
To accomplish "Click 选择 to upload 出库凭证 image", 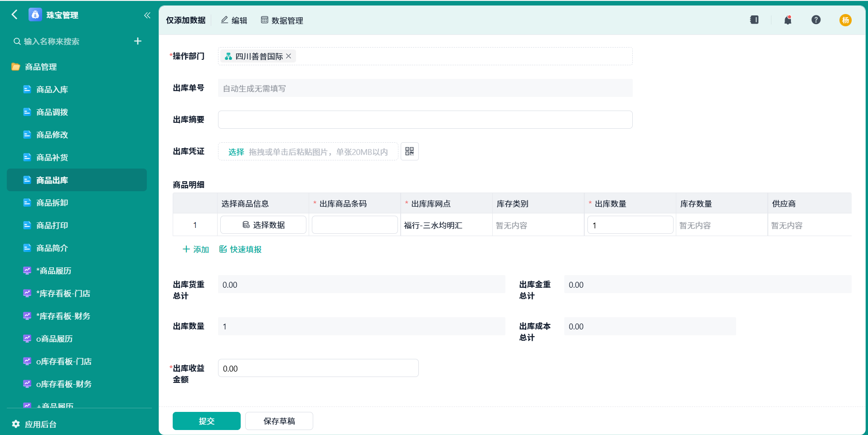I will point(236,152).
